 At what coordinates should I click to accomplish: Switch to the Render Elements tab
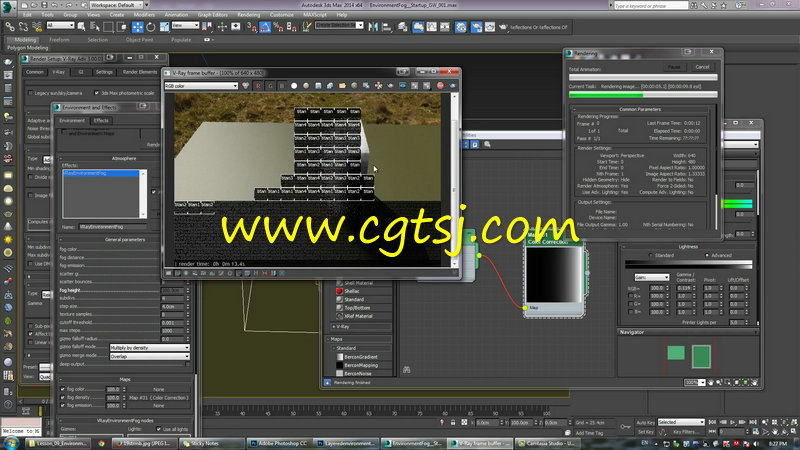[140, 72]
